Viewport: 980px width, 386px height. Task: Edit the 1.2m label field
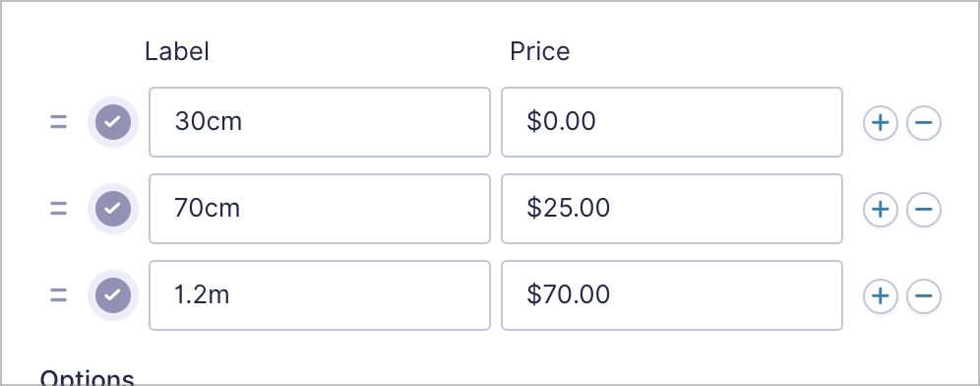[320, 295]
